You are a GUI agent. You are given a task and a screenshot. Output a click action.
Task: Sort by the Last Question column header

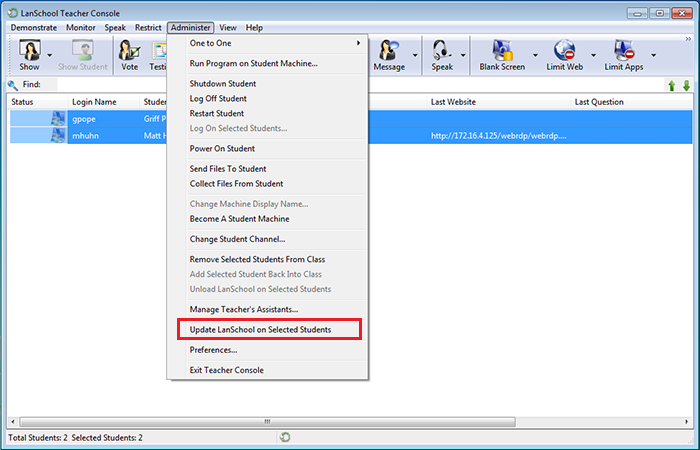(x=631, y=102)
